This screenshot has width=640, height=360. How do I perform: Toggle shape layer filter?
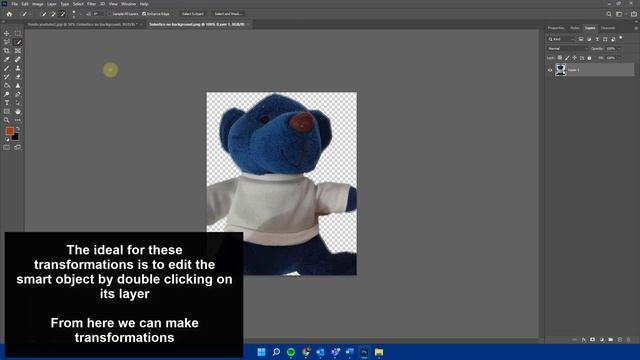(605, 39)
